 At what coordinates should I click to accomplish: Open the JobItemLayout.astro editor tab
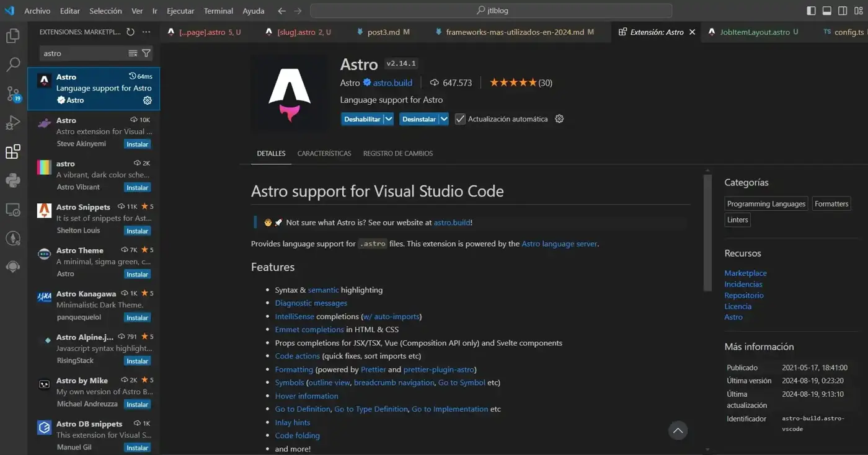(754, 32)
